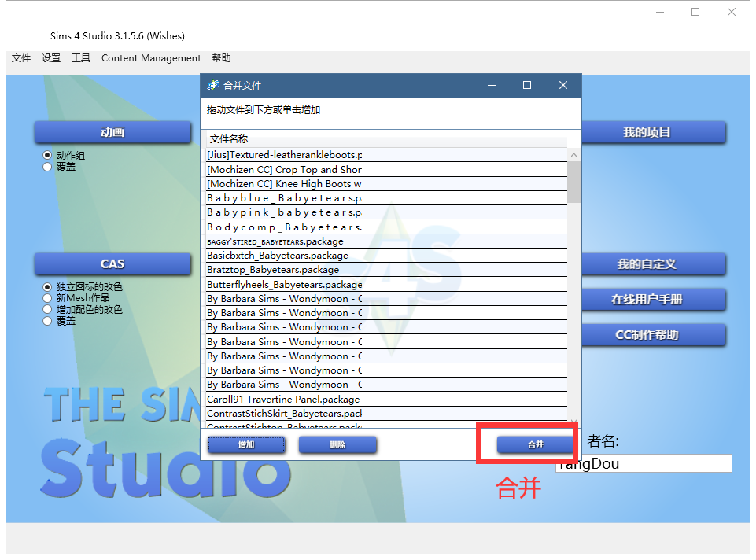
Task: Close the 合并文件 dialog
Action: click(563, 85)
